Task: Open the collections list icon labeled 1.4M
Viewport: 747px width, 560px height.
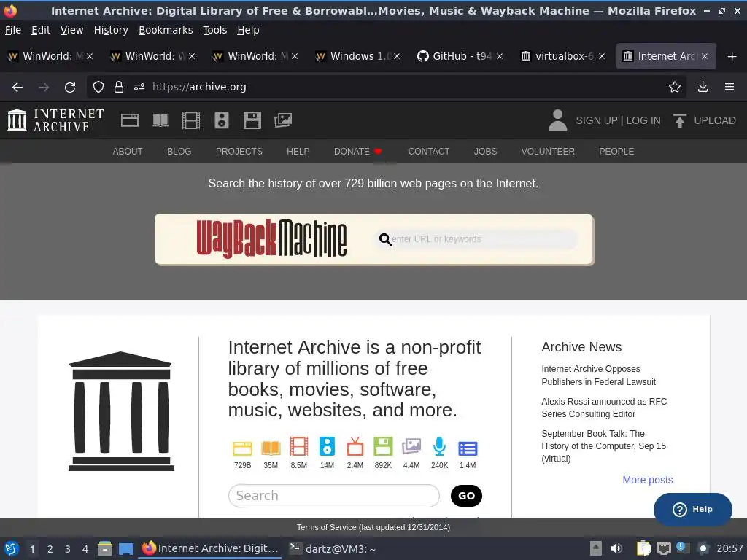Action: click(468, 448)
